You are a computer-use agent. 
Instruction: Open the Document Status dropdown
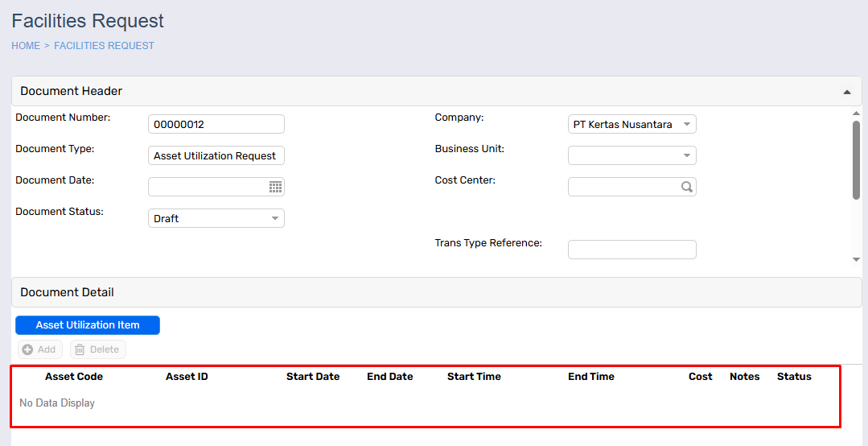(x=274, y=218)
